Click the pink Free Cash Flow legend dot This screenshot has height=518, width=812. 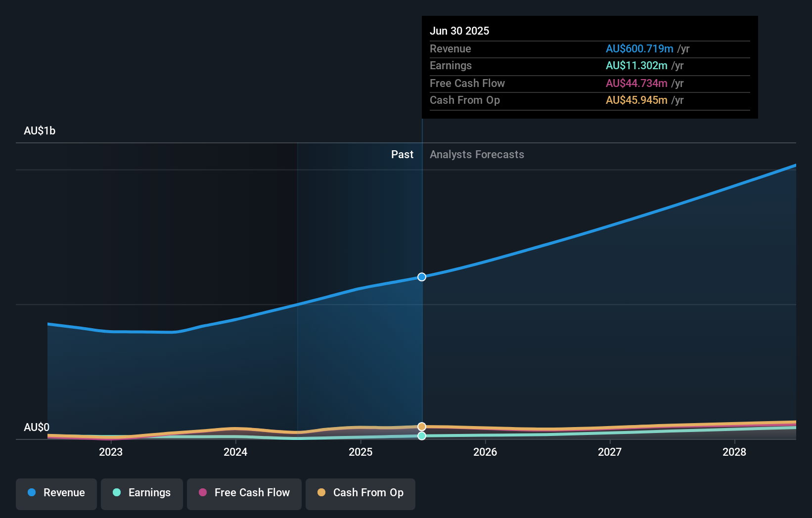tap(203, 493)
